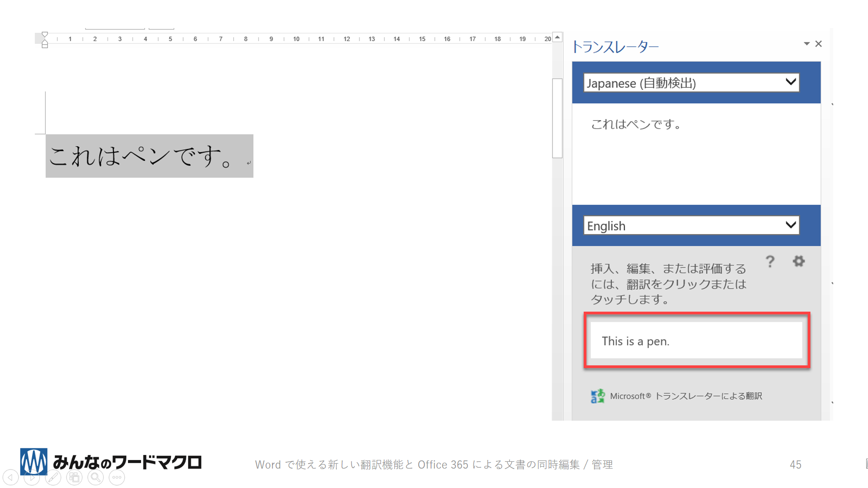Open translator settings gear icon
Screen dimensions: 868x488
coord(798,261)
